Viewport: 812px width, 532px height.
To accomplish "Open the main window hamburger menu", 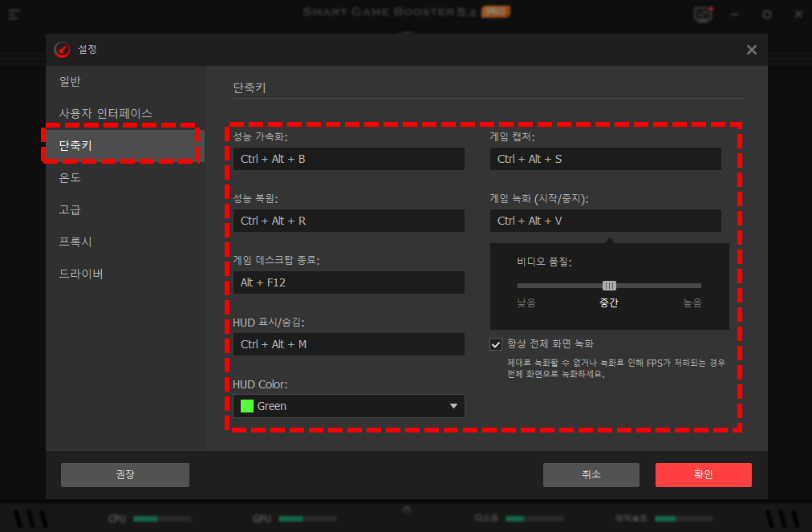I will tap(14, 14).
